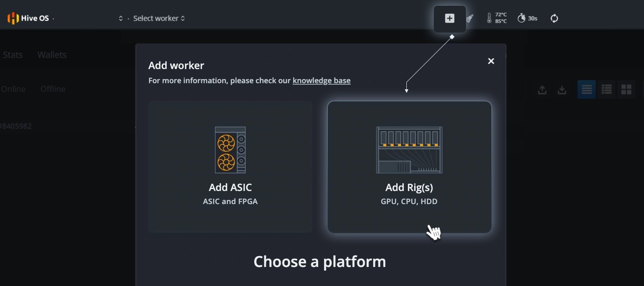Screen dimensions: 644x286
Task: Click the 30s refresh timer icon
Action: click(527, 18)
